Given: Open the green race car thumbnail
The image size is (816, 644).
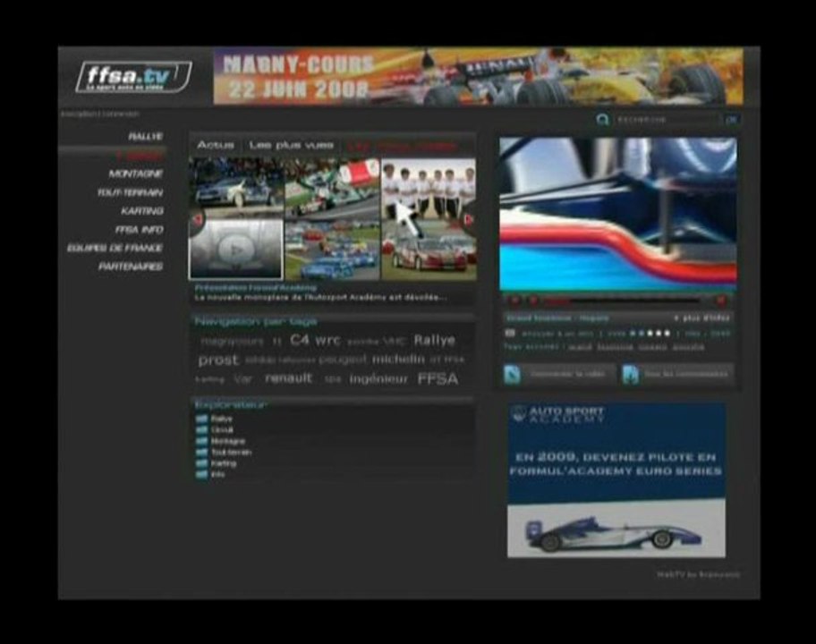Looking at the screenshot, I should 333,189.
